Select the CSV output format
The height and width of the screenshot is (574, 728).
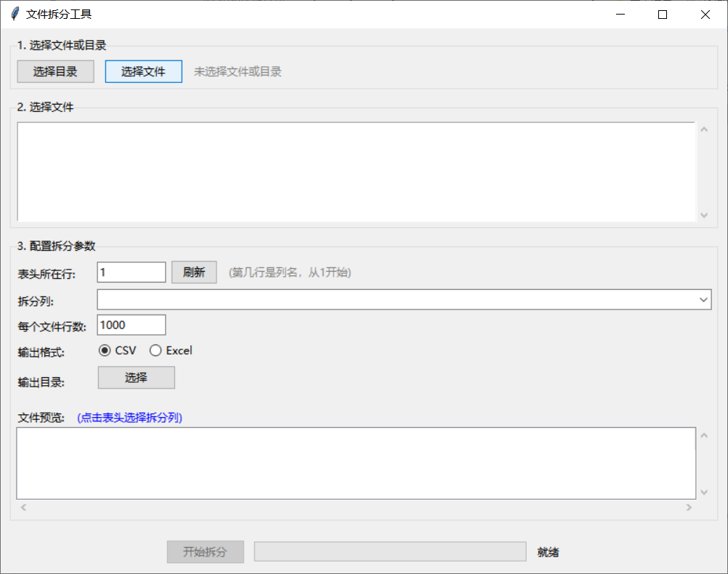point(103,350)
